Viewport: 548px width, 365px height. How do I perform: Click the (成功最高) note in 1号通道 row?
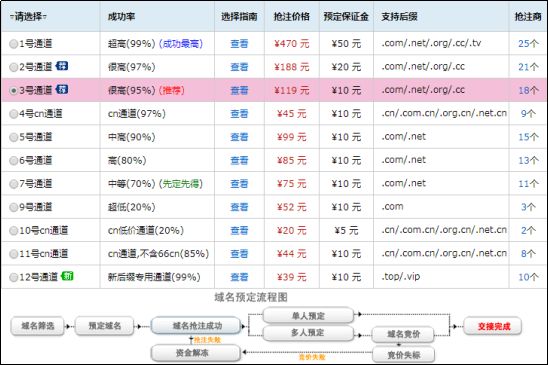click(x=181, y=44)
